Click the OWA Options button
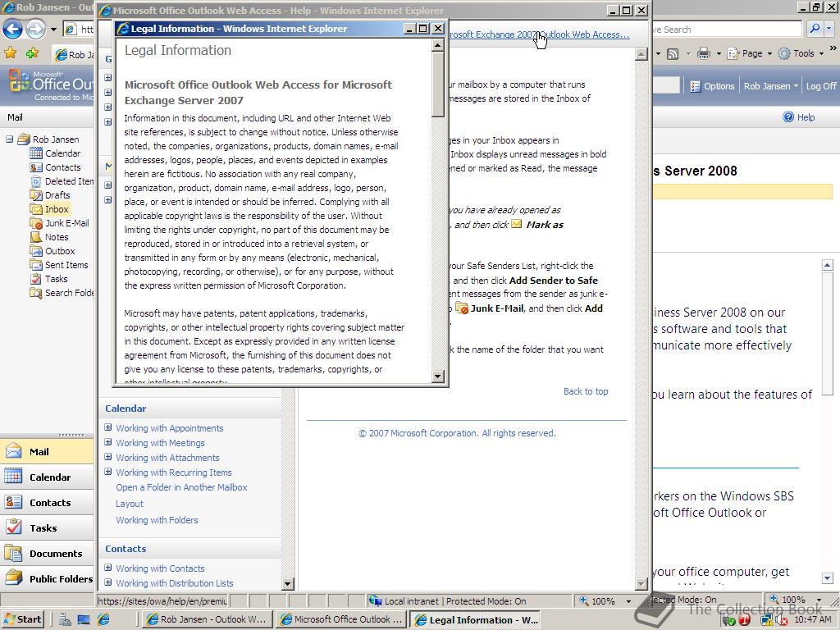This screenshot has width=840, height=630. pyautogui.click(x=712, y=86)
